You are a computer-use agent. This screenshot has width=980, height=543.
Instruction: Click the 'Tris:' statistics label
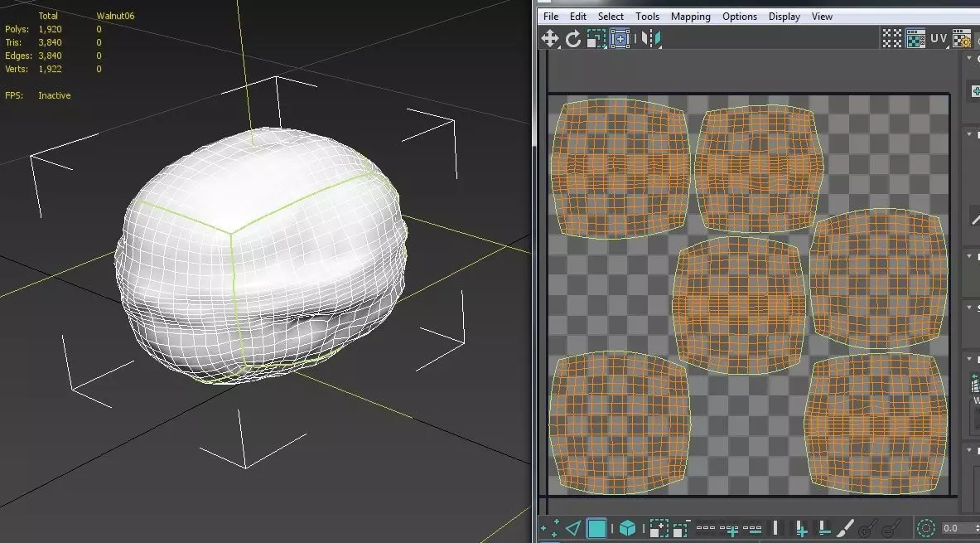point(13,42)
